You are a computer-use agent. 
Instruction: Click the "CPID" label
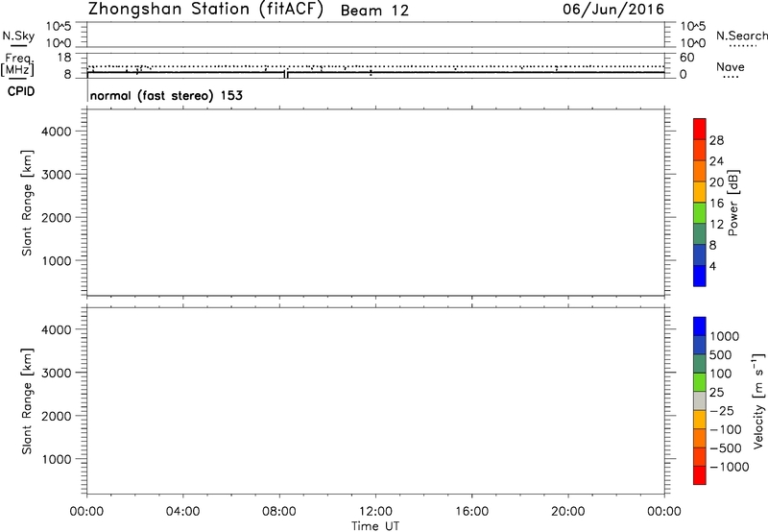click(21, 91)
